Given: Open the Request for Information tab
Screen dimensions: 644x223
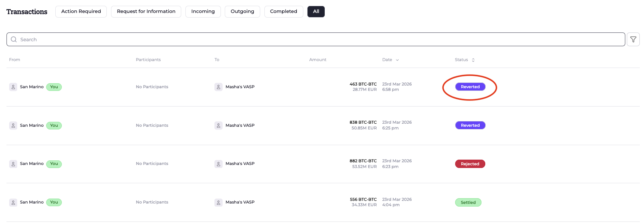Looking at the screenshot, I should 146,11.
